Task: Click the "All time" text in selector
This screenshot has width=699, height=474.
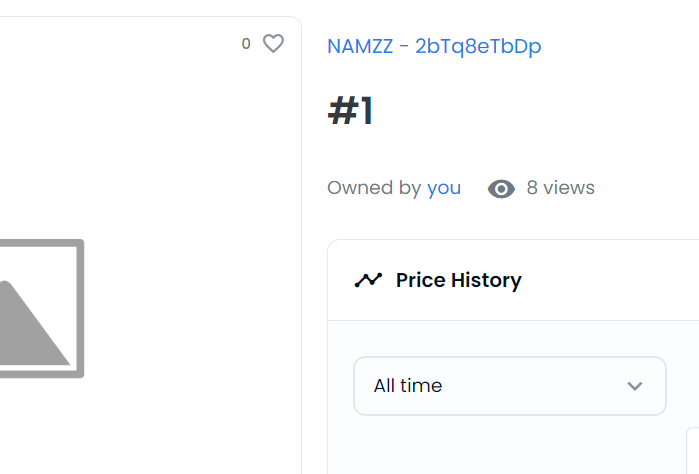Action: click(408, 385)
